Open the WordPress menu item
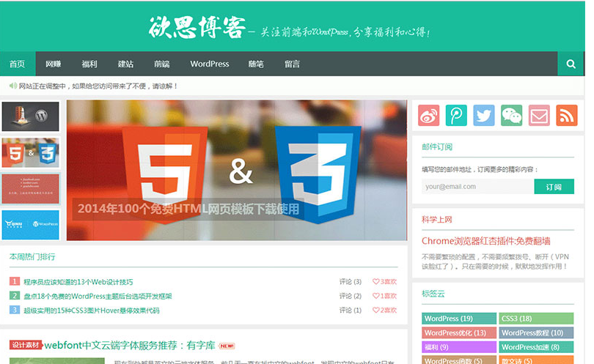Image resolution: width=594 pixels, height=364 pixels. pyautogui.click(x=210, y=64)
